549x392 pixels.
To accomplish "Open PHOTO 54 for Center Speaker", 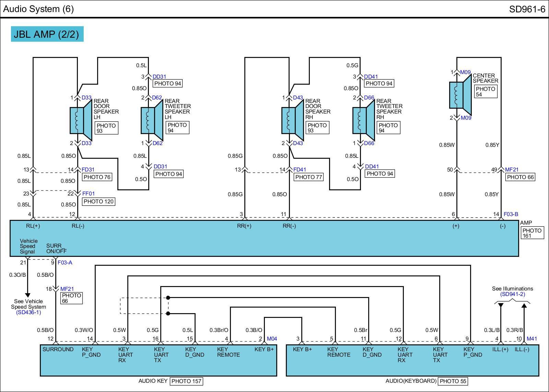I will point(485,92).
